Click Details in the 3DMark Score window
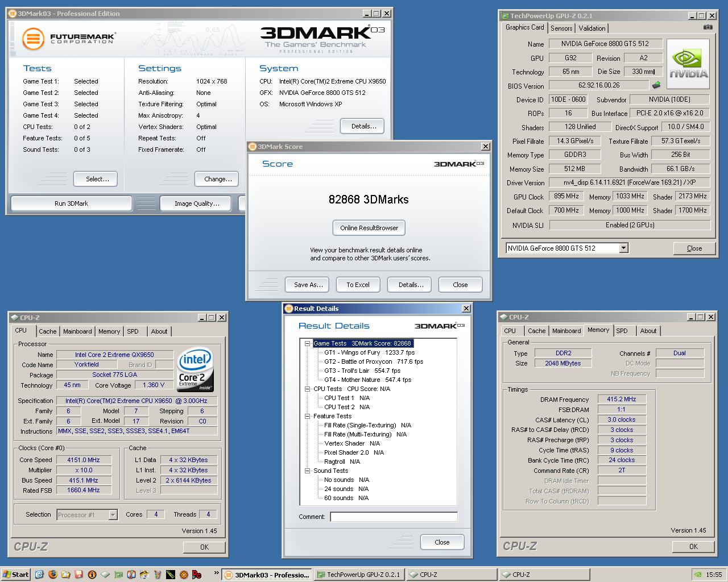The width and height of the screenshot is (728, 582). tap(411, 285)
